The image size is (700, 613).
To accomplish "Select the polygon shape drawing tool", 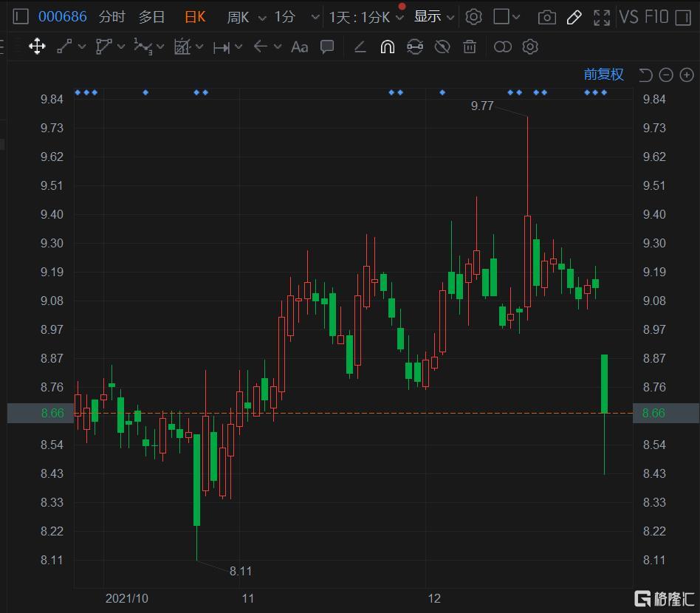I will [x=103, y=47].
